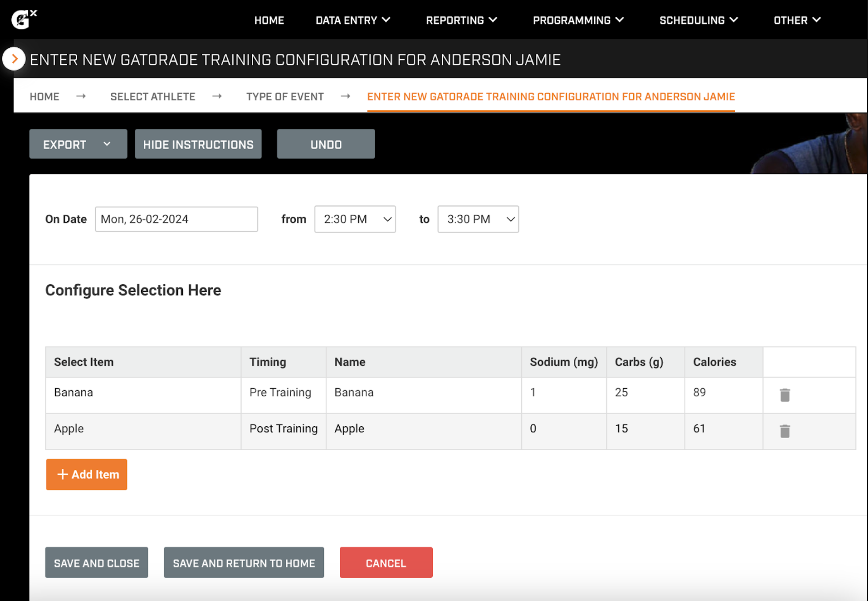Viewport: 868px width, 601px height.
Task: Select Home in the top navigation
Action: 269,20
